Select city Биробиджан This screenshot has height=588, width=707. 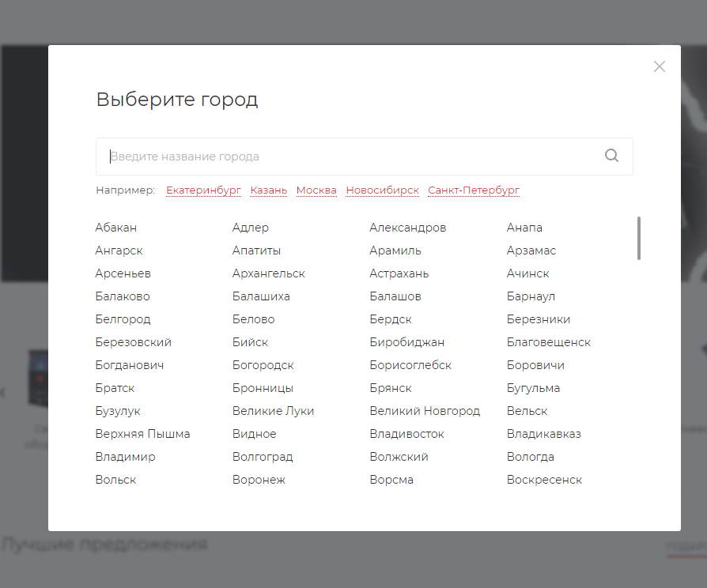[407, 342]
